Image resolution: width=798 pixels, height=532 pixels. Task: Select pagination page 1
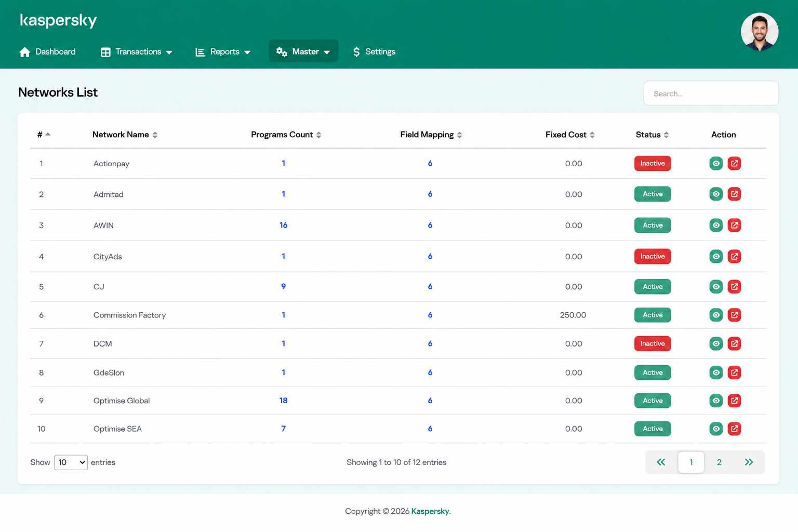pos(691,462)
